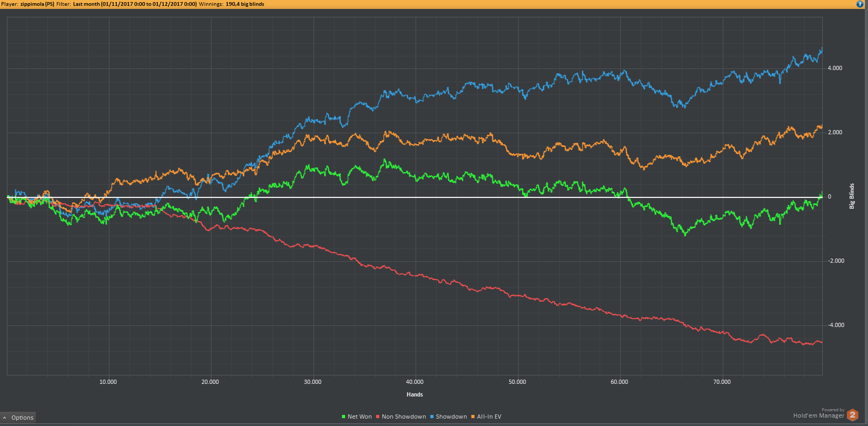Click the 20.000 hands axis label
This screenshot has height=426, width=868.
(210, 382)
